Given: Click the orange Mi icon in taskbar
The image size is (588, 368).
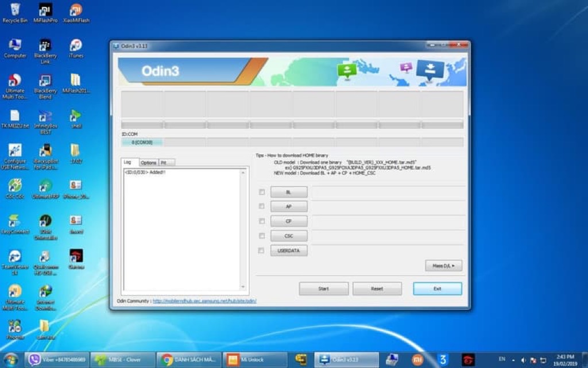Looking at the screenshot, I should (418, 360).
